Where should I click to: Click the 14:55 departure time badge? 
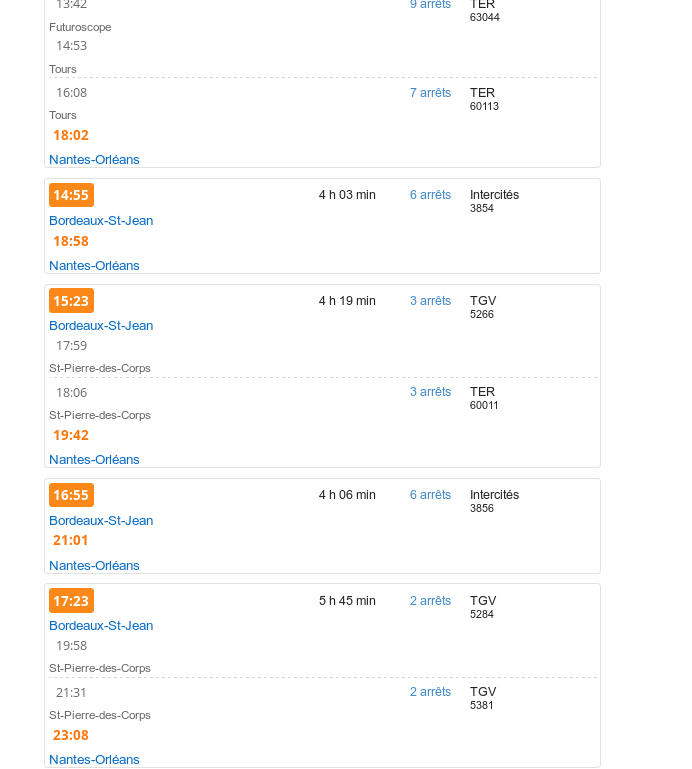pyautogui.click(x=71, y=195)
